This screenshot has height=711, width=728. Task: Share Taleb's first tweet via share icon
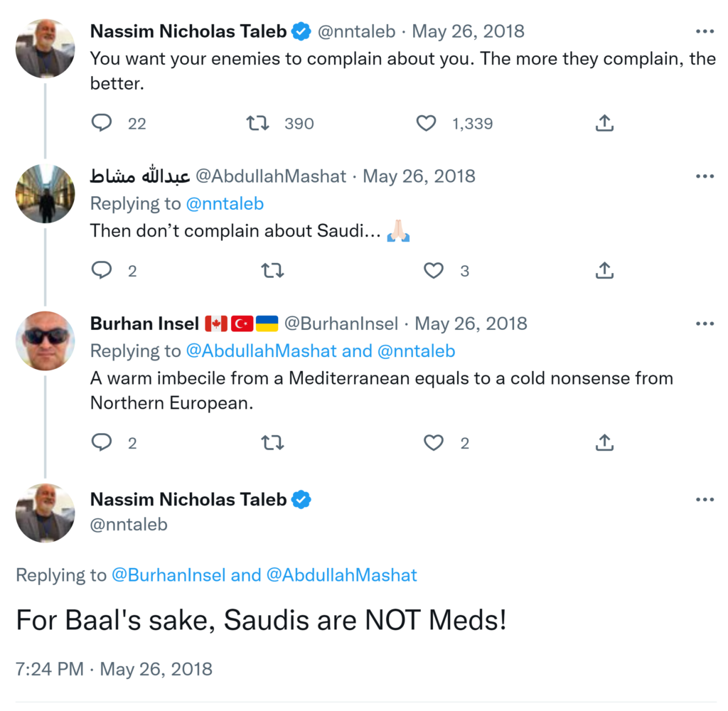pos(604,123)
